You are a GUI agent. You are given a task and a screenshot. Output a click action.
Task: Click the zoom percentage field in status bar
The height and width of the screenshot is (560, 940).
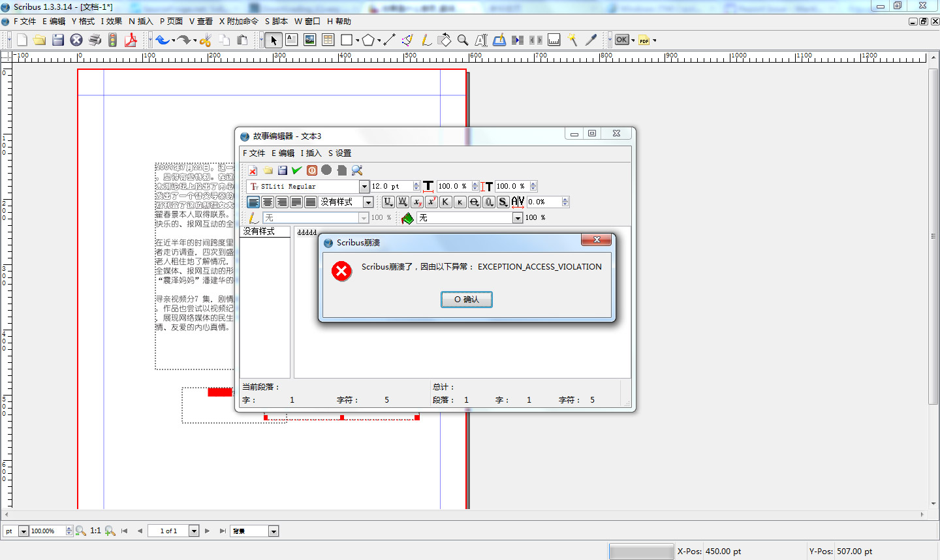pyautogui.click(x=47, y=531)
